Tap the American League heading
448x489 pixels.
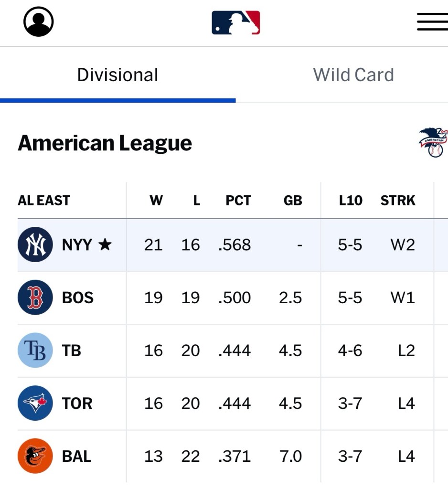click(105, 143)
